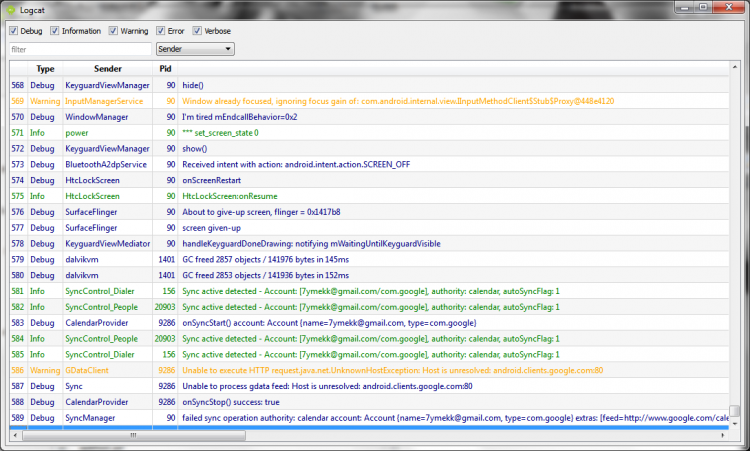
Task: Click the Logcat app icon in title bar
Action: (x=11, y=9)
